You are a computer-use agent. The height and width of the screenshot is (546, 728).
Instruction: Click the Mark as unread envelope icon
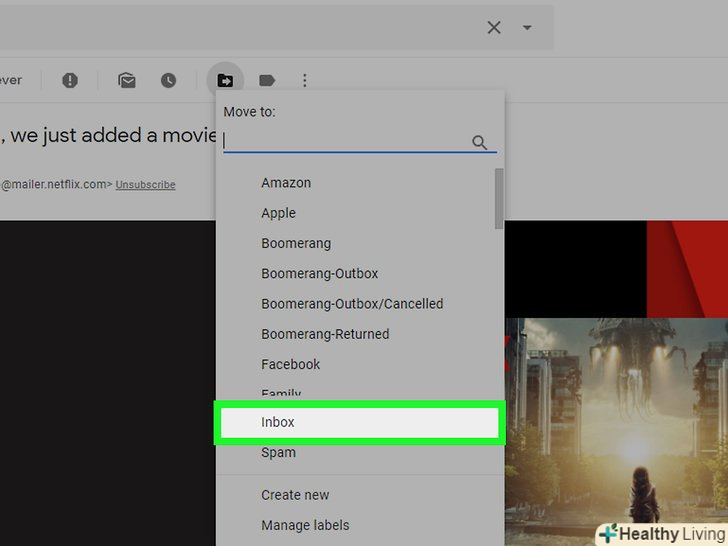[127, 81]
